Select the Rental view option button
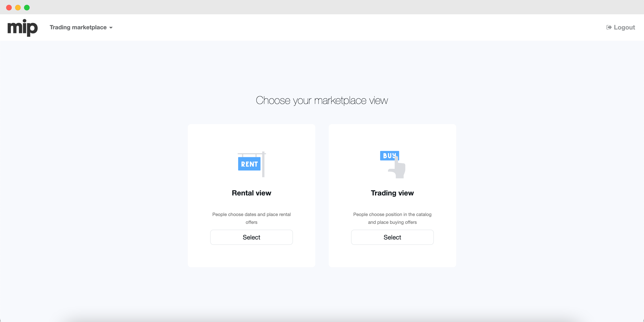The height and width of the screenshot is (322, 644). pos(251,237)
